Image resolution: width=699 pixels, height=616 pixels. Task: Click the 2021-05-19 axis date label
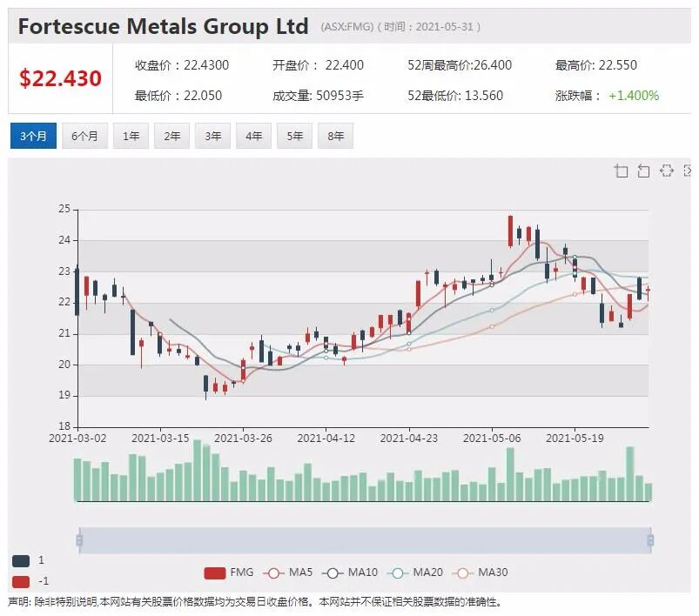[575, 439]
